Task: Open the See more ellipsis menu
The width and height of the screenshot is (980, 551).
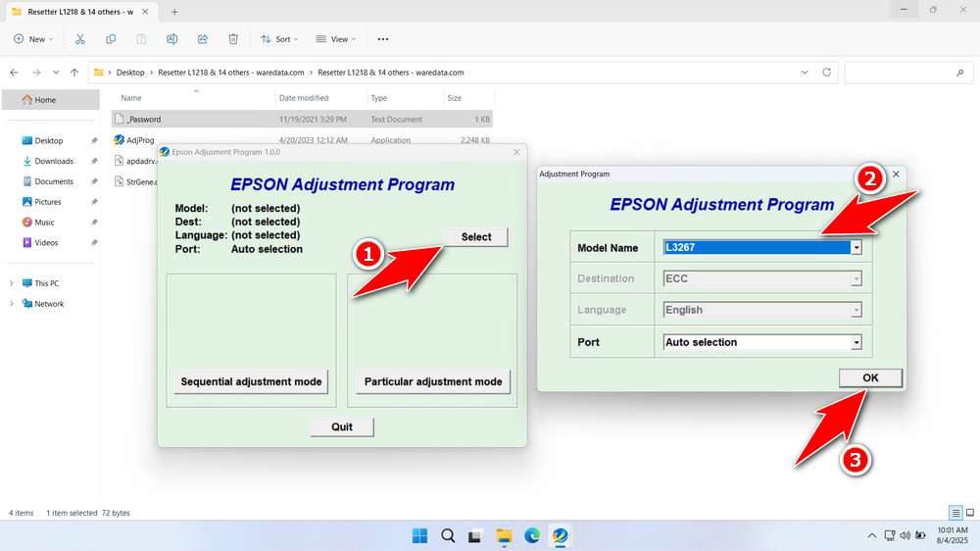Action: [x=383, y=39]
